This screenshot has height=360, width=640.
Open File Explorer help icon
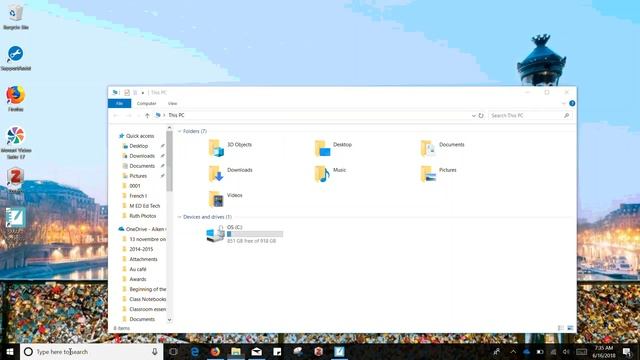point(572,103)
